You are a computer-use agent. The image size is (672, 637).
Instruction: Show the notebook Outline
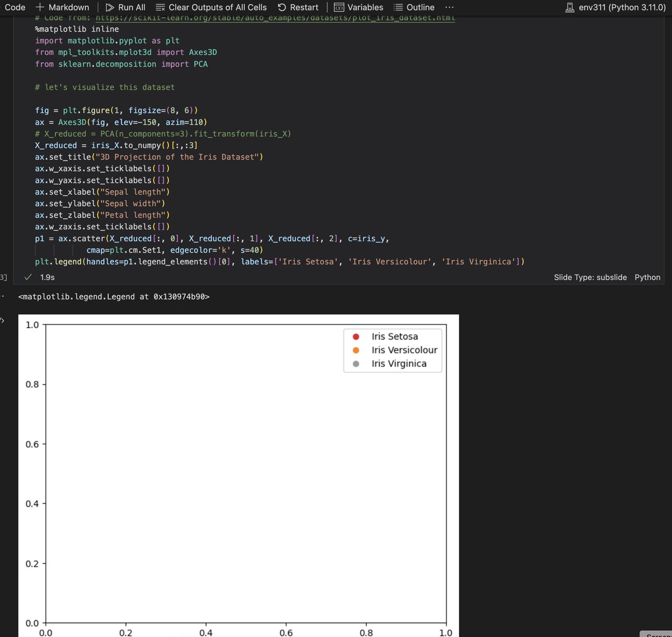pos(414,7)
